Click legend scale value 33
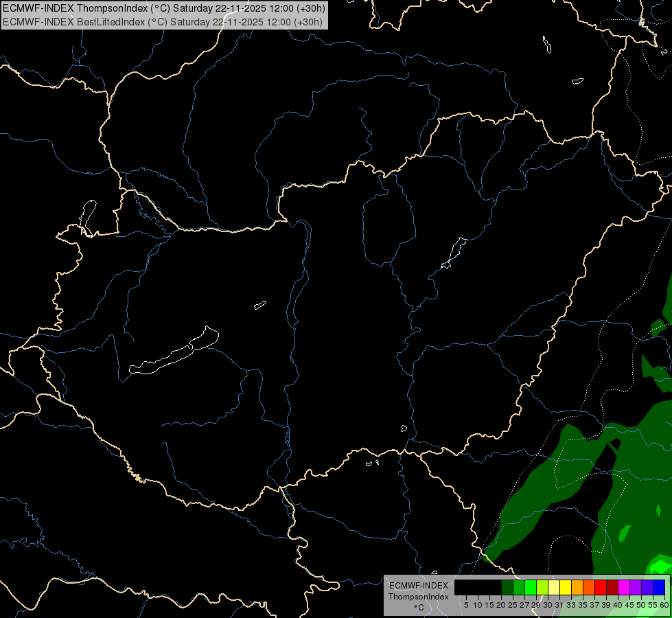This screenshot has height=618, width=672. pos(571,605)
